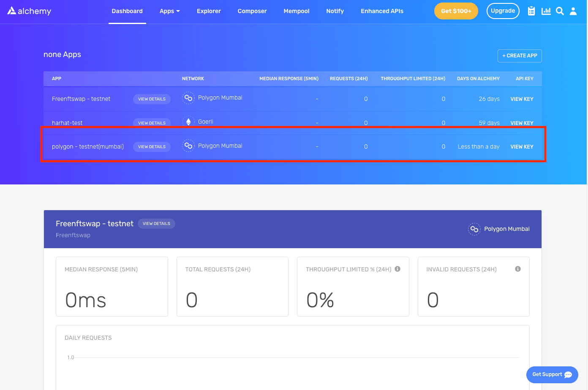Image resolution: width=588 pixels, height=390 pixels.
Task: Click the Polygon Mumbai label in card header
Action: 507,229
